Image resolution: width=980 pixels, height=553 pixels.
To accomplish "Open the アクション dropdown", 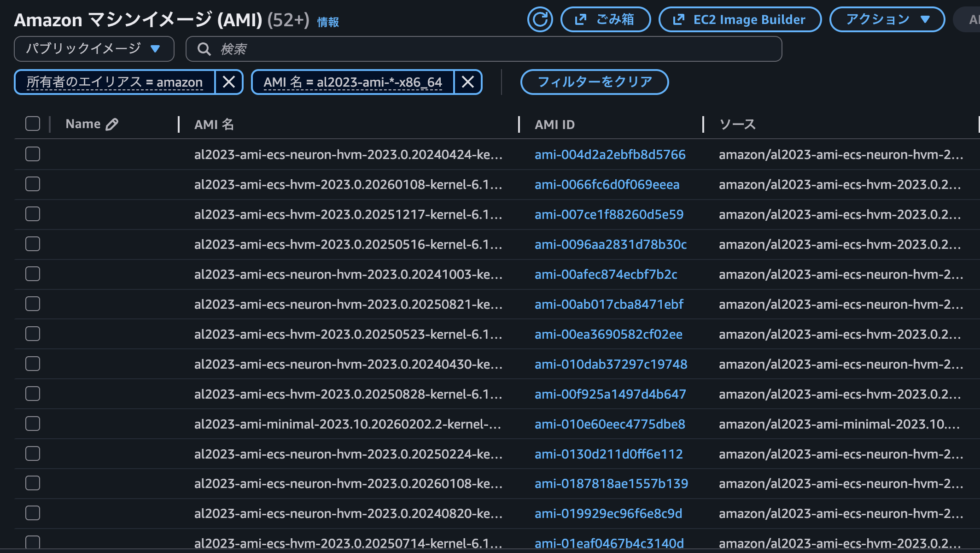I will point(886,19).
